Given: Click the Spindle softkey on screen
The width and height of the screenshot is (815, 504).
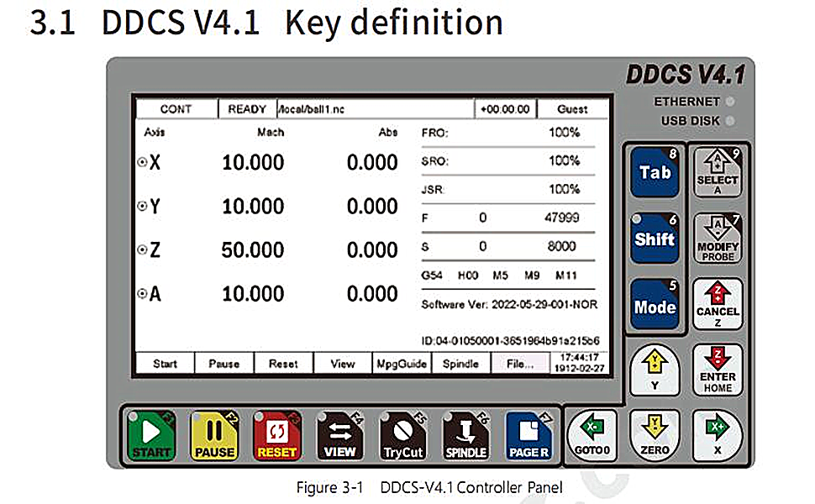Looking at the screenshot, I should point(460,364).
